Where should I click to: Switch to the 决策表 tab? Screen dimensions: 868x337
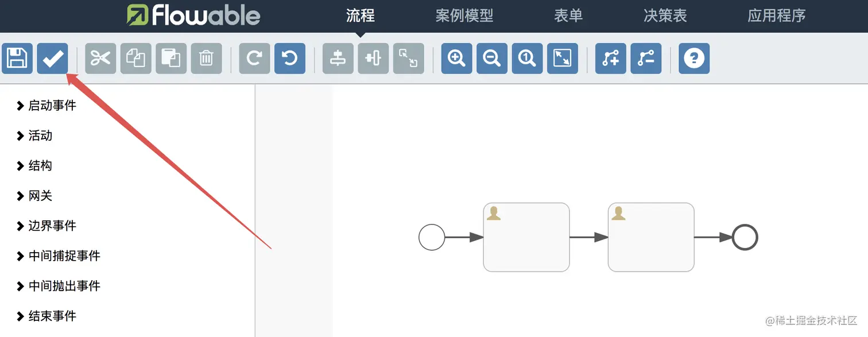(x=665, y=16)
